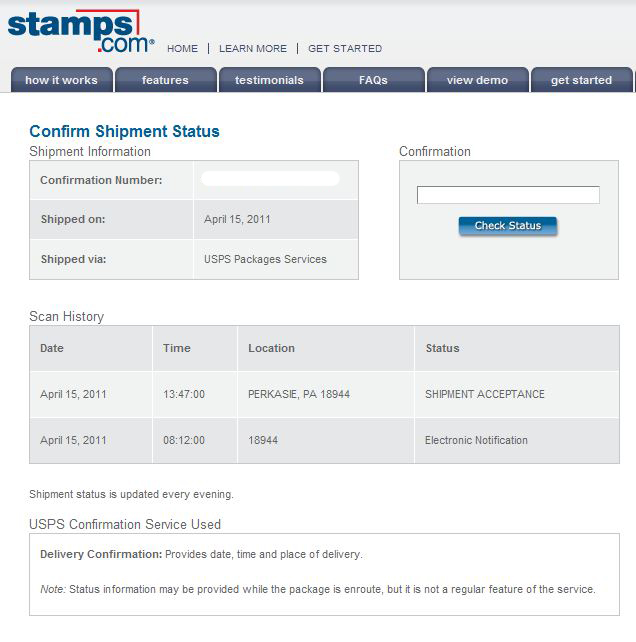Select the Electronic Notification status row
636x642 pixels.
pos(324,441)
